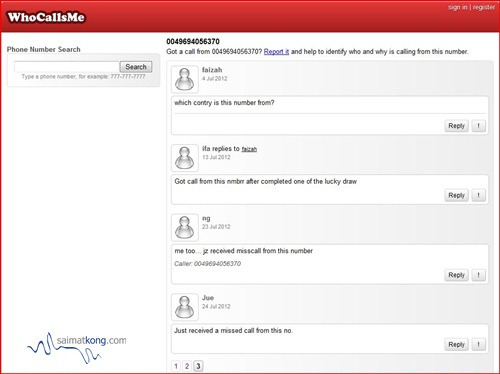This screenshot has width=500, height=374.
Task: Reply to ng's misscall comment
Action: click(x=456, y=275)
